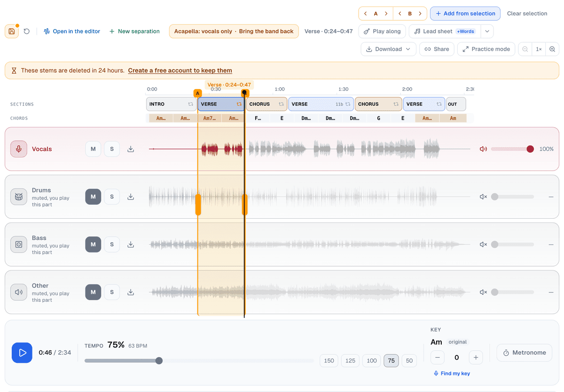Solo the Vocals track
Screen dimensions: 564x392
pos(112,149)
